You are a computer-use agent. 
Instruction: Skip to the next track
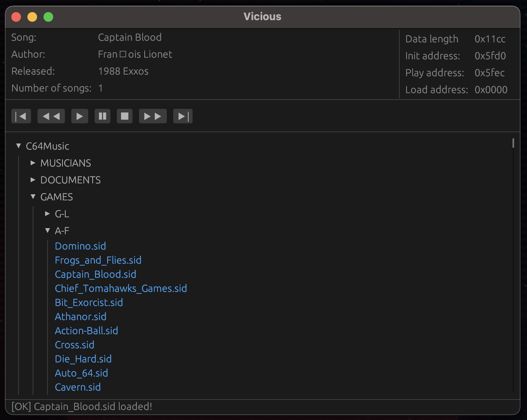click(183, 116)
